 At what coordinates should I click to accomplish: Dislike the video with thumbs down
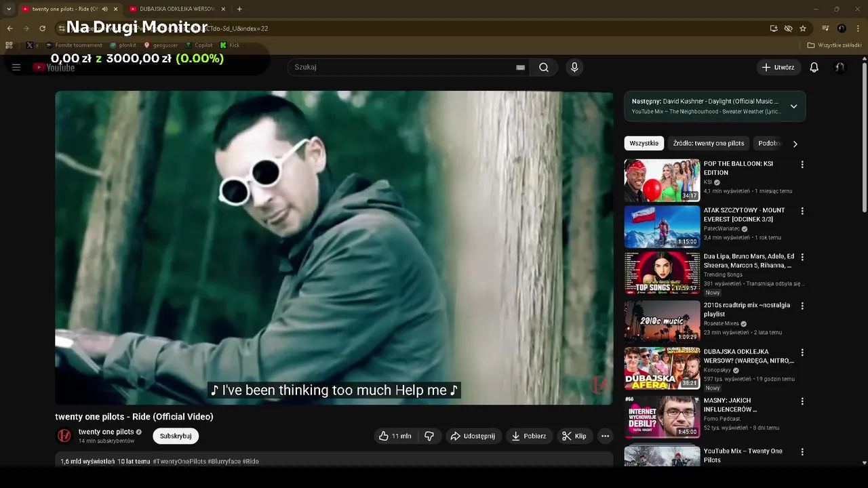click(429, 436)
